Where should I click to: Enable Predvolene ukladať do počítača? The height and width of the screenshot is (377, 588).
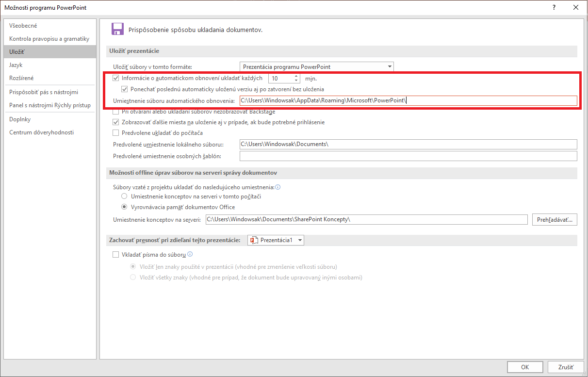tap(115, 133)
